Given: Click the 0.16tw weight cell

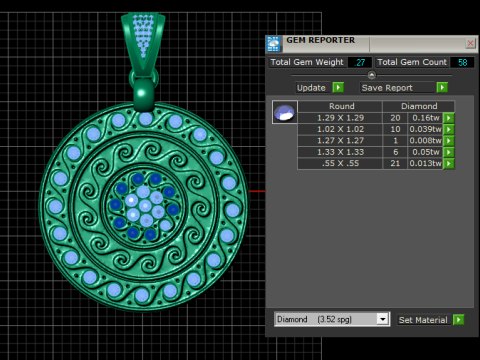Looking at the screenshot, I should click(x=425, y=118).
